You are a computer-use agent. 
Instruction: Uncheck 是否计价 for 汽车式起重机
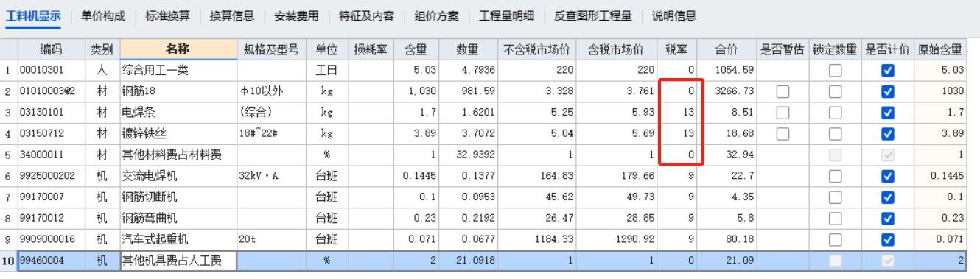(x=887, y=240)
